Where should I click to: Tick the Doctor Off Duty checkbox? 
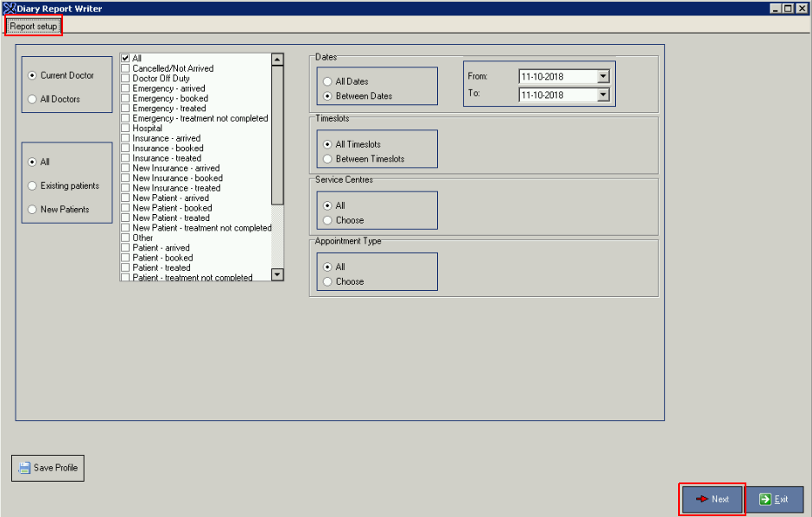125,79
